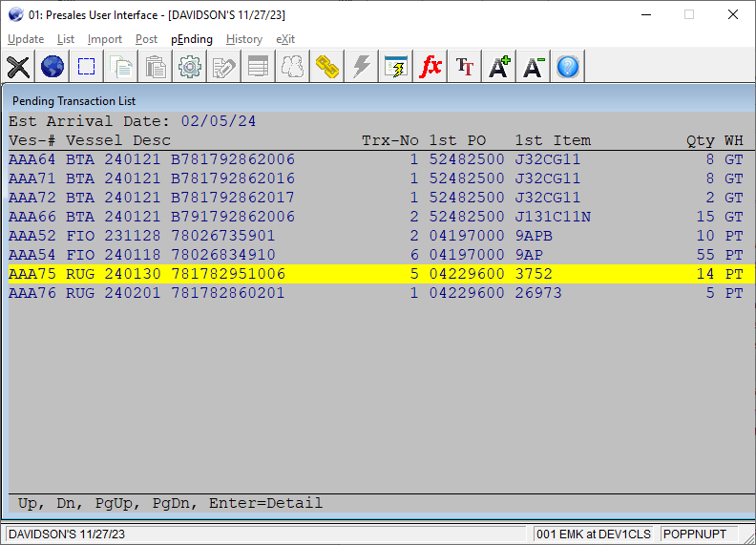Viewport: 756px width, 545px height.
Task: Increase font size with A plus icon
Action: 499,67
